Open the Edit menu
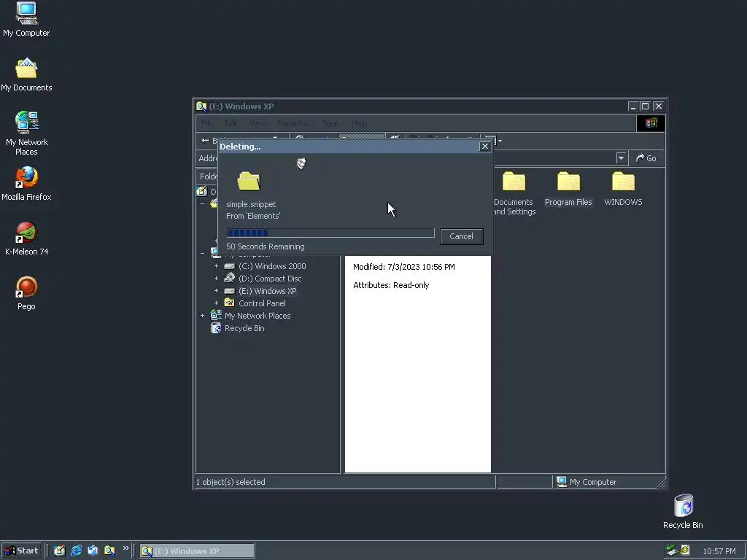Screen dimensions: 747x560 tap(231, 123)
